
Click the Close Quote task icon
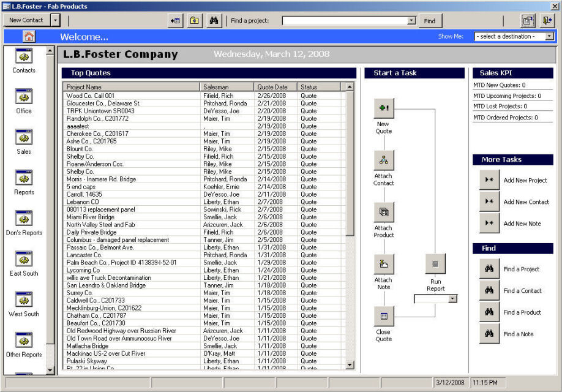pyautogui.click(x=384, y=316)
